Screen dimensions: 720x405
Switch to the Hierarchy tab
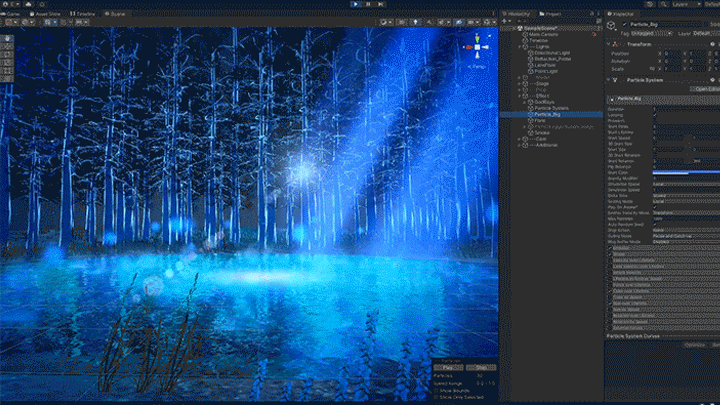pyautogui.click(x=517, y=14)
